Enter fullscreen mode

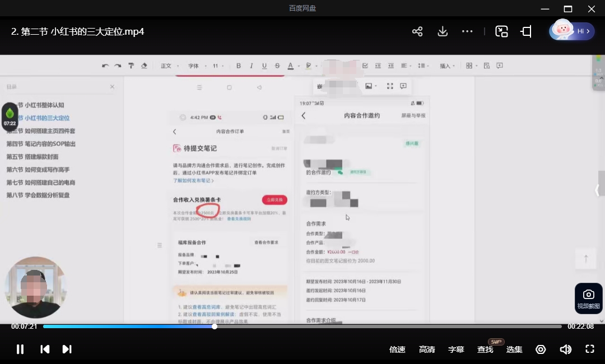tap(590, 349)
